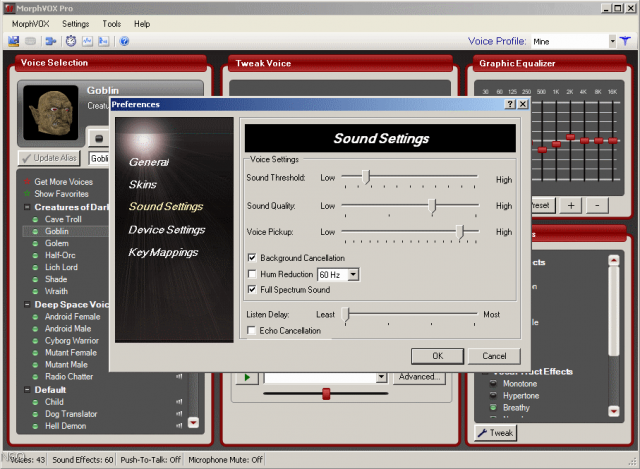Click the Preferences dialog help question-mark button
Screen dimensions: 640x469
point(510,104)
